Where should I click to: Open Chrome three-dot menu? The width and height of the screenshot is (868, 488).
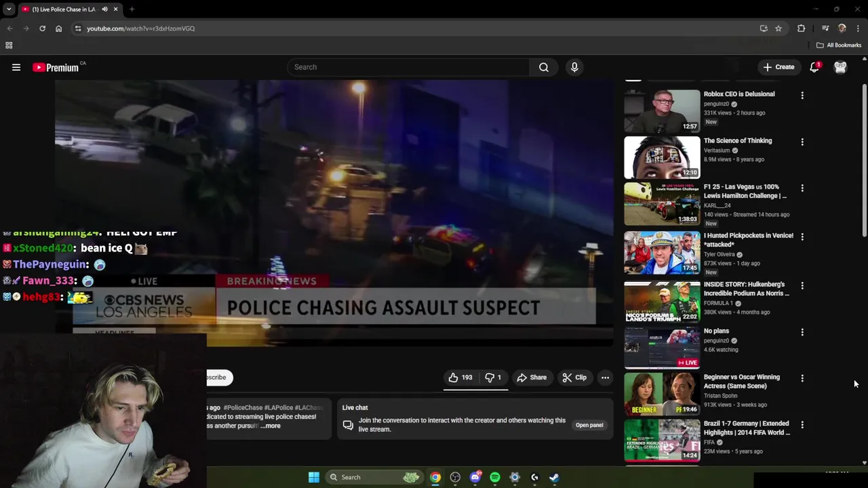pos(858,28)
